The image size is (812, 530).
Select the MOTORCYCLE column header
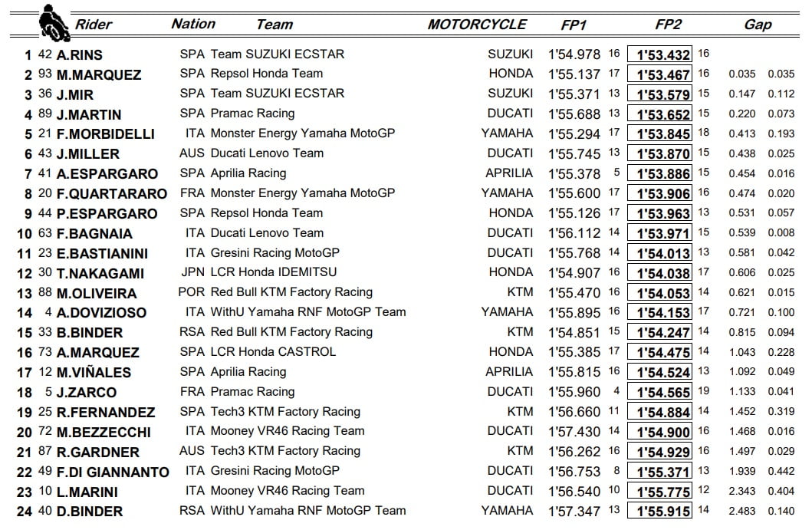coord(477,25)
